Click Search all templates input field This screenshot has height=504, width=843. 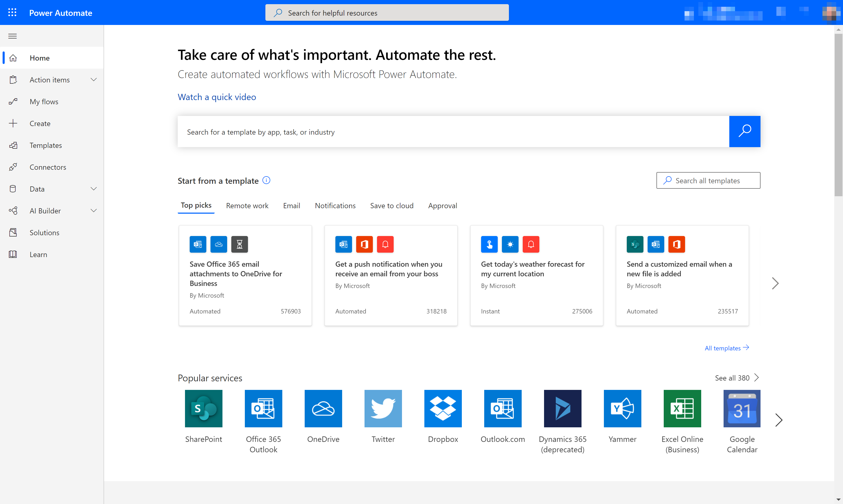(708, 181)
